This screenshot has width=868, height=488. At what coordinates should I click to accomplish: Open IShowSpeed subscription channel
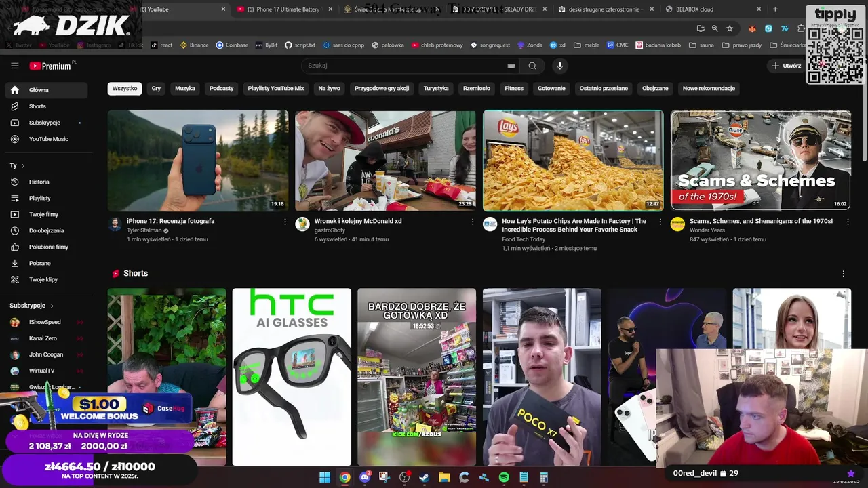(x=46, y=322)
